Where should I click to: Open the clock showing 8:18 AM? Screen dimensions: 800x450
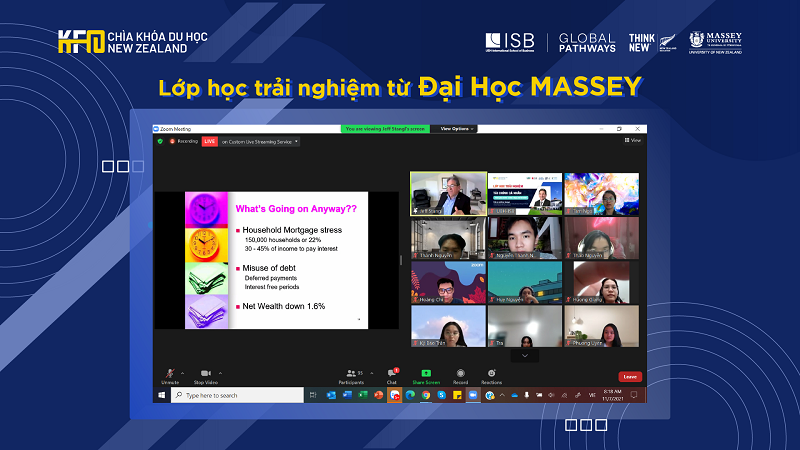613,395
